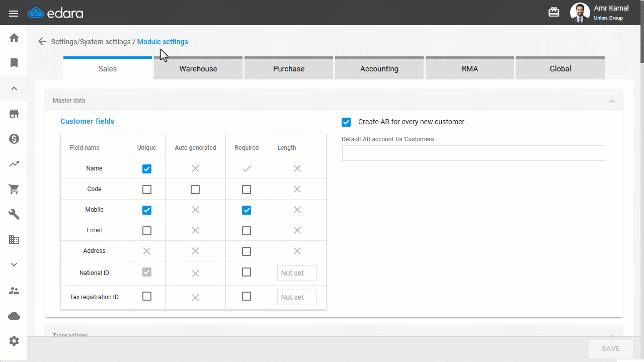Viewport: 644px width, 362px height.
Task: Uncheck Required for Mobile field
Action: [x=247, y=210]
